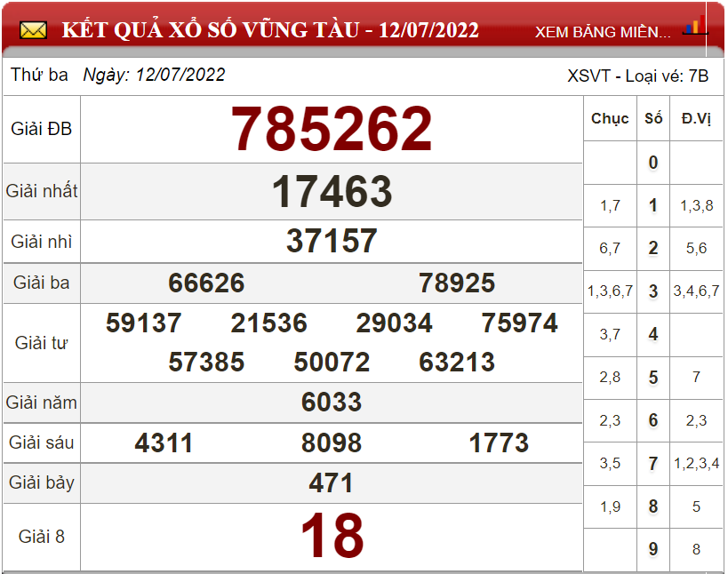Click Giải tư number 63213
728x574 pixels.
click(x=457, y=362)
